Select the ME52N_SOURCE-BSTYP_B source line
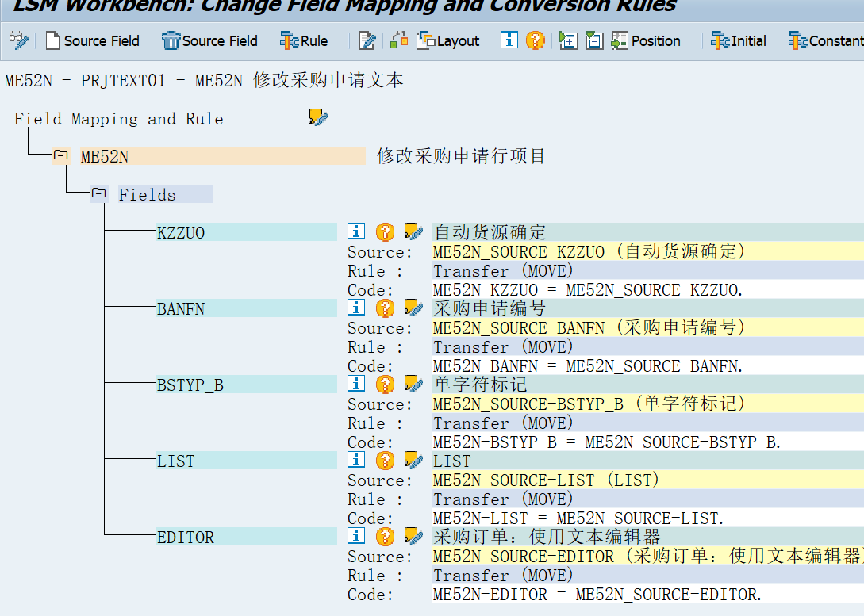The image size is (864, 616). [648, 404]
